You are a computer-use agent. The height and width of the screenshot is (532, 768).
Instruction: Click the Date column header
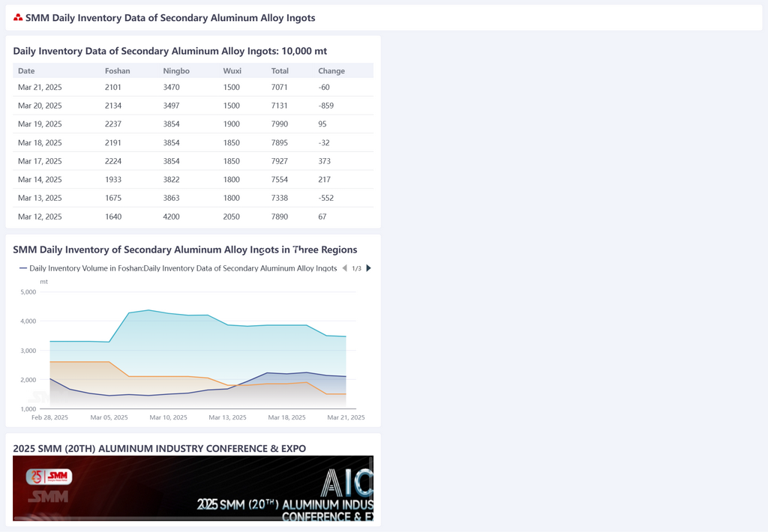pos(26,71)
